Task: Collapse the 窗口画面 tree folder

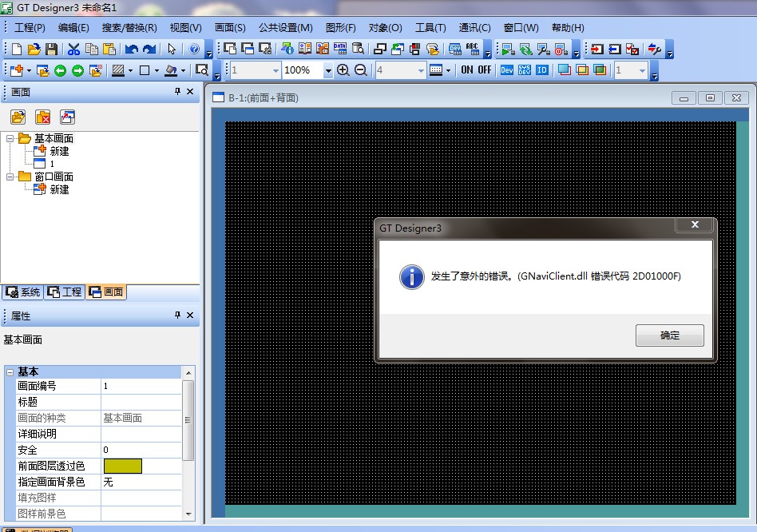Action: click(x=10, y=177)
